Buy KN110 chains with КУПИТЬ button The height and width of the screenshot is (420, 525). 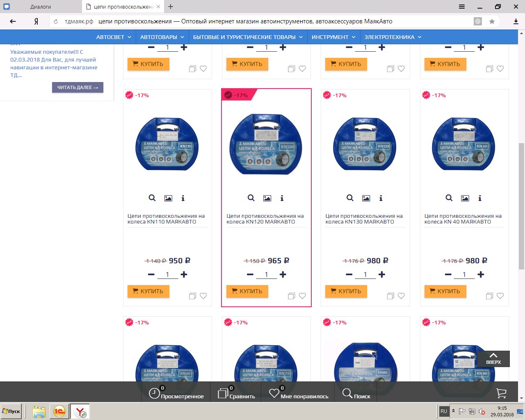tap(148, 291)
